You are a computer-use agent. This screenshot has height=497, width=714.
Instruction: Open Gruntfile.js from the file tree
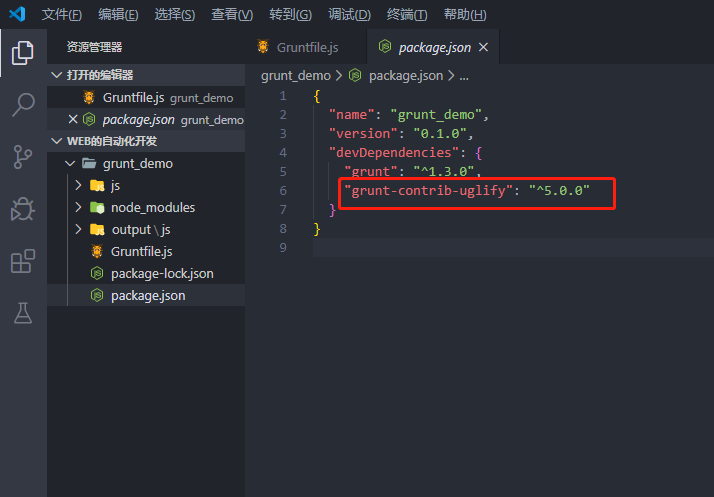(146, 251)
